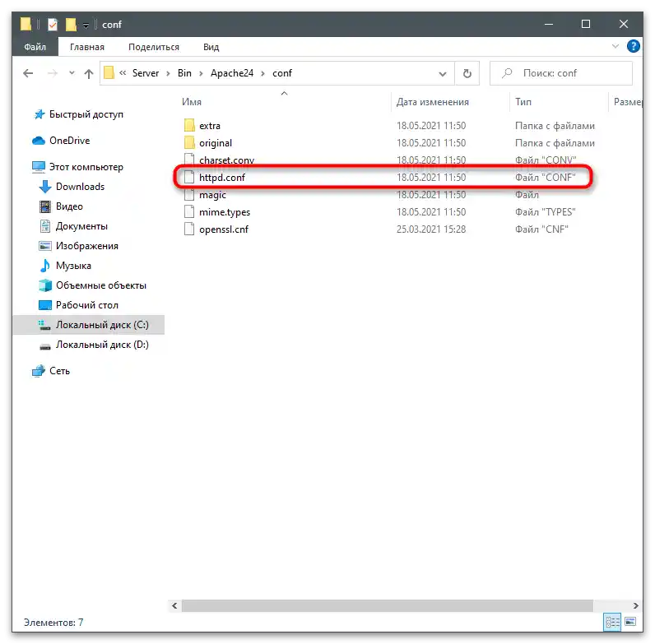The image size is (655, 644).
Task: Open Рабочий стол in navigation pane
Action: point(87,305)
